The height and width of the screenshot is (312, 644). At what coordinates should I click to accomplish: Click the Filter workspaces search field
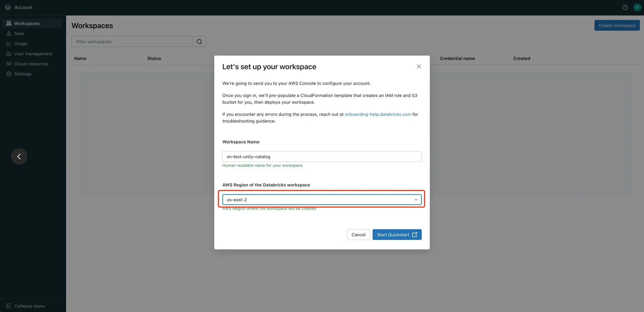point(132,42)
